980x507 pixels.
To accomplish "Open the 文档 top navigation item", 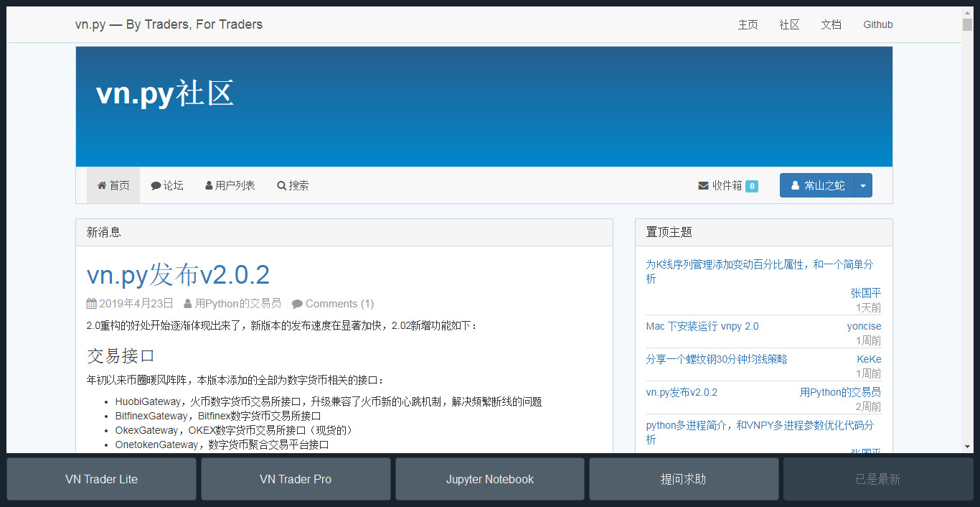I will 831,24.
